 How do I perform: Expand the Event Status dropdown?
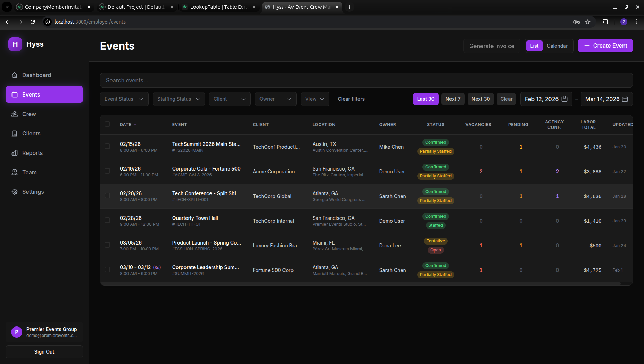click(124, 99)
